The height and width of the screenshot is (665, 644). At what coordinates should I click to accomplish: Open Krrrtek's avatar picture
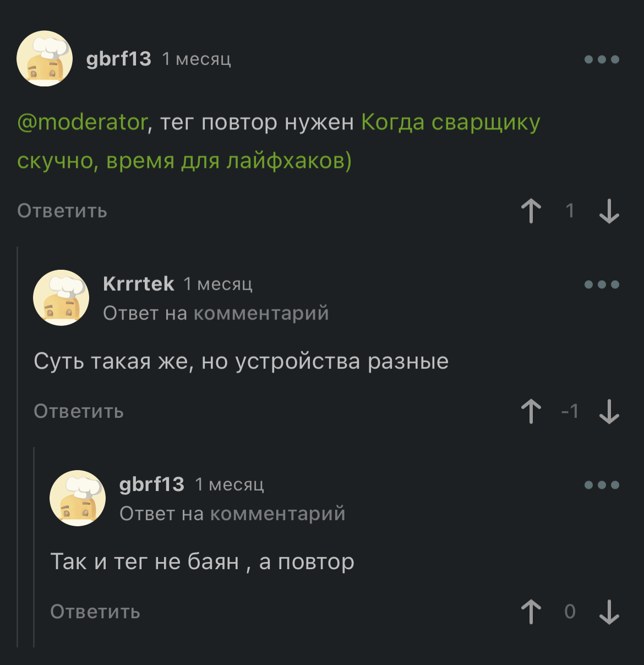(61, 297)
